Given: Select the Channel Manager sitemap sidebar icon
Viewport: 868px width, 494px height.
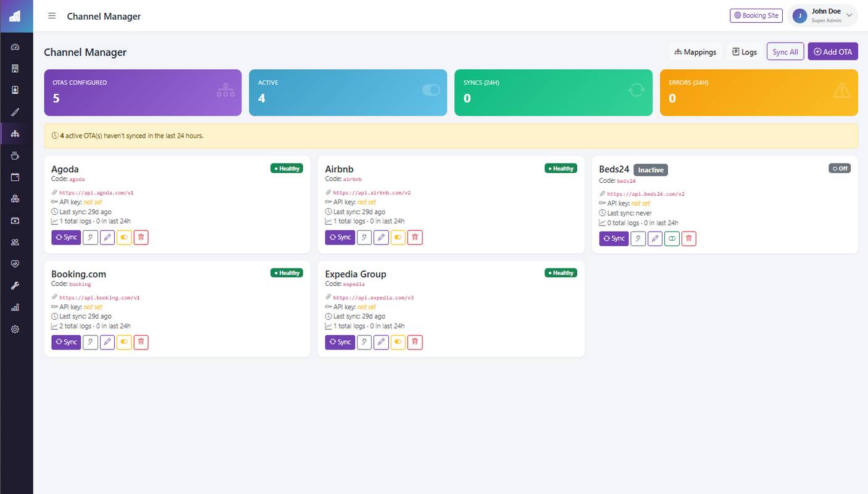Looking at the screenshot, I should pos(15,133).
